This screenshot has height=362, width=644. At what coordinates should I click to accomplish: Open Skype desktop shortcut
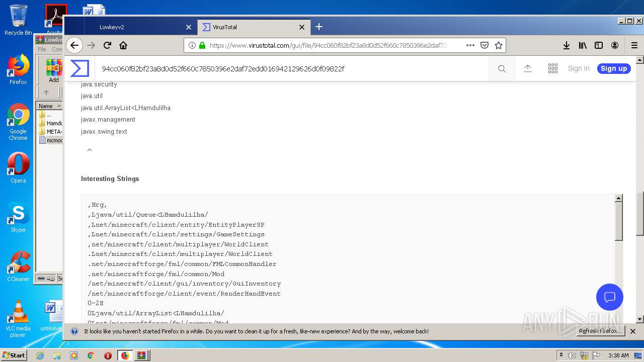[x=18, y=217]
